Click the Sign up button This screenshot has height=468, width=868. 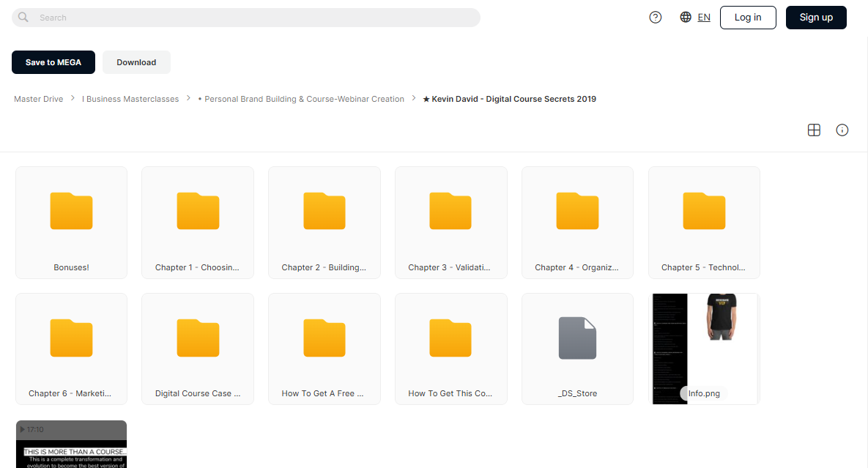pyautogui.click(x=816, y=18)
